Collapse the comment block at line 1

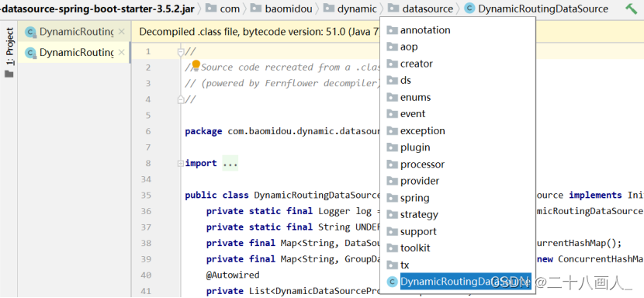pos(180,52)
